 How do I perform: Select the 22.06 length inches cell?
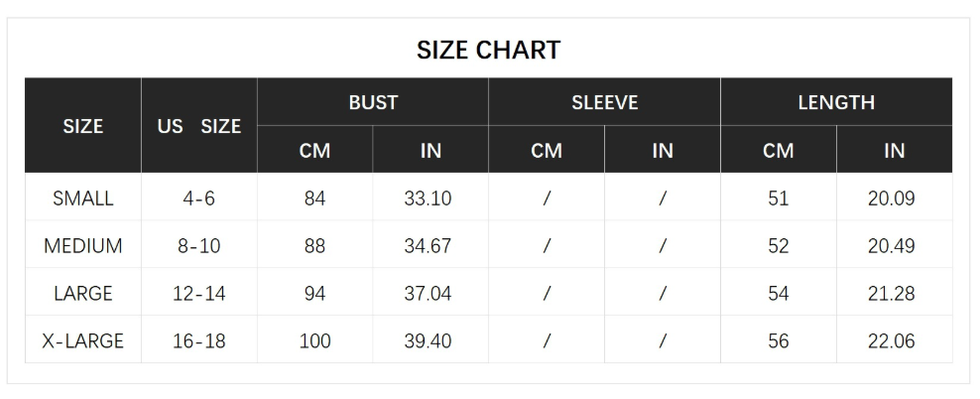coord(891,341)
